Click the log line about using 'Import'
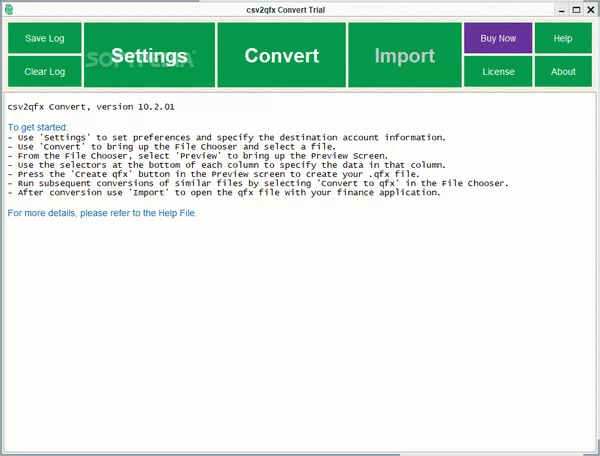Viewport: 600px width, 456px height. [x=224, y=192]
